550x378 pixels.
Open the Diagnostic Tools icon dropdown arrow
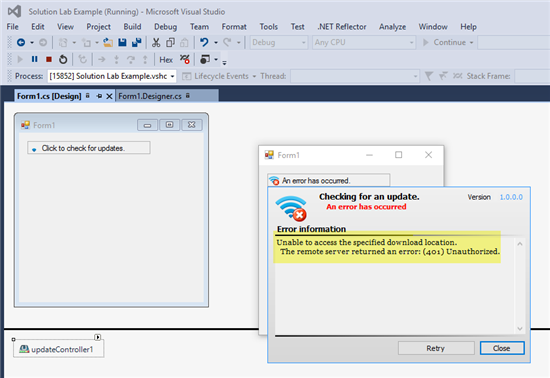[216, 60]
